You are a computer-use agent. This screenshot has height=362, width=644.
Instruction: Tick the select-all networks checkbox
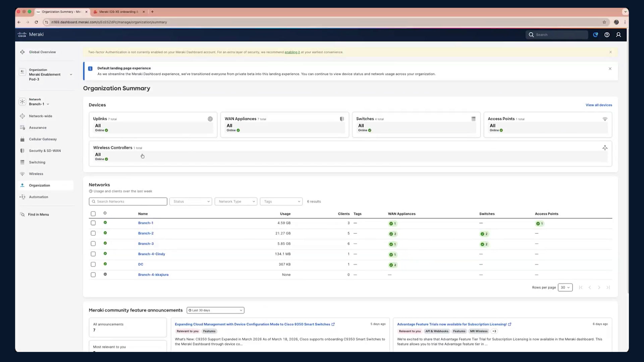(x=93, y=214)
